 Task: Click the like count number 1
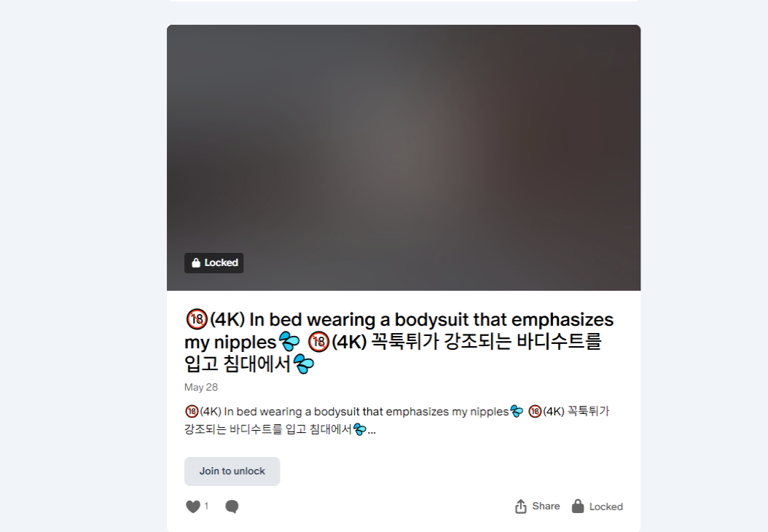(x=206, y=506)
